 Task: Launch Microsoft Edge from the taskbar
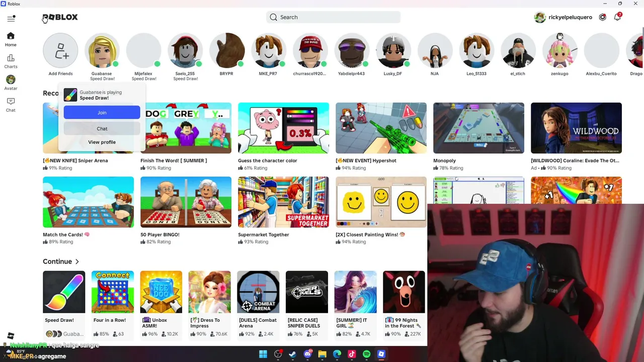(337, 354)
